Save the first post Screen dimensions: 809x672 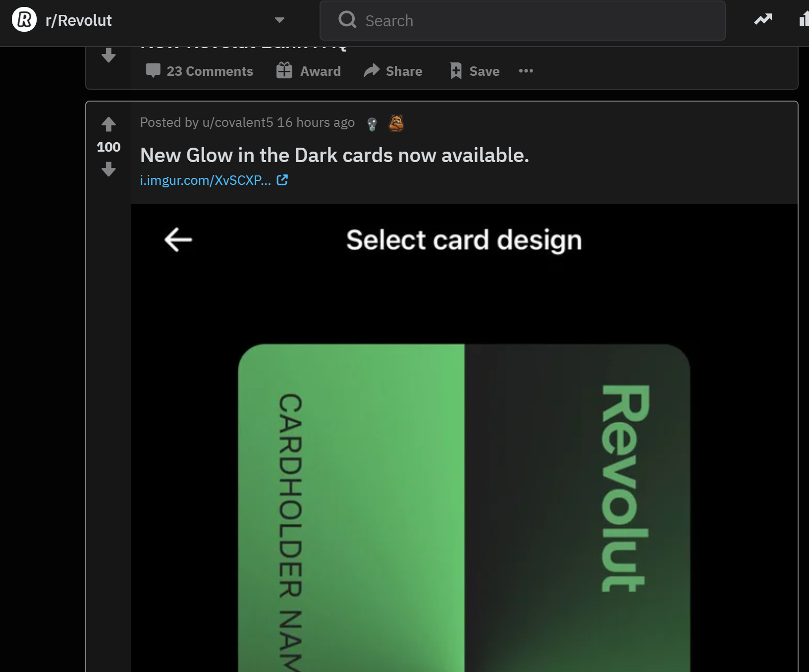coord(475,71)
